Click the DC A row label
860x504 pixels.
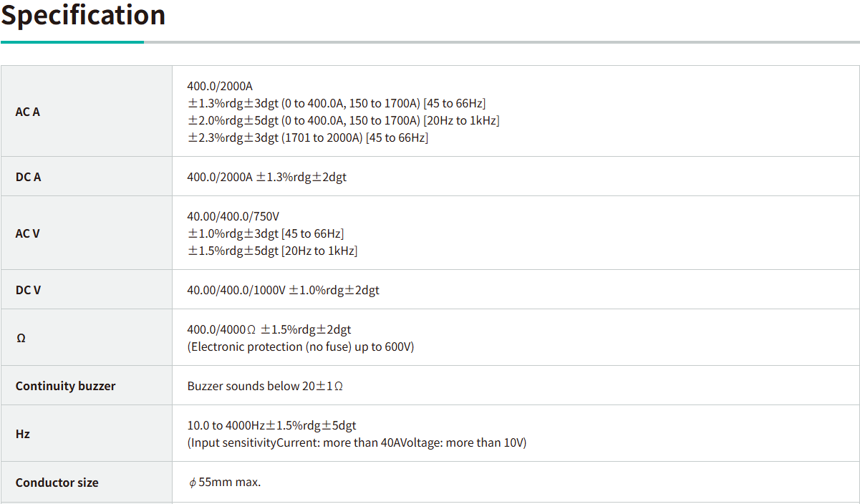(29, 177)
